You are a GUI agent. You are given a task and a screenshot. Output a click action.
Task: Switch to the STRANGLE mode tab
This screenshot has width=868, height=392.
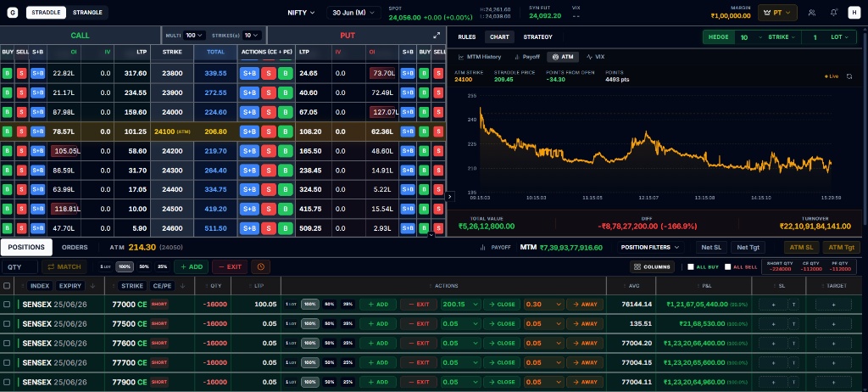coord(87,12)
